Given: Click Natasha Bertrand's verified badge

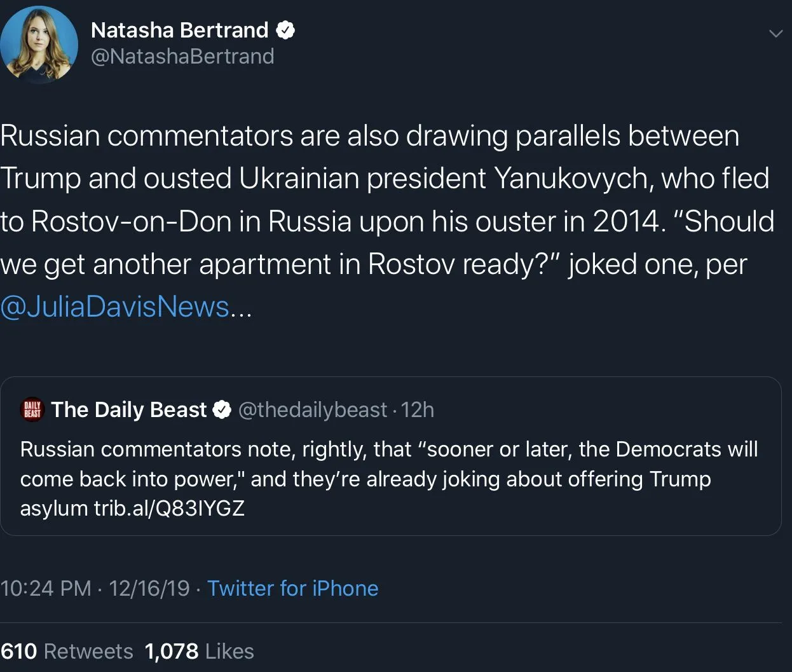Looking at the screenshot, I should [x=285, y=30].
